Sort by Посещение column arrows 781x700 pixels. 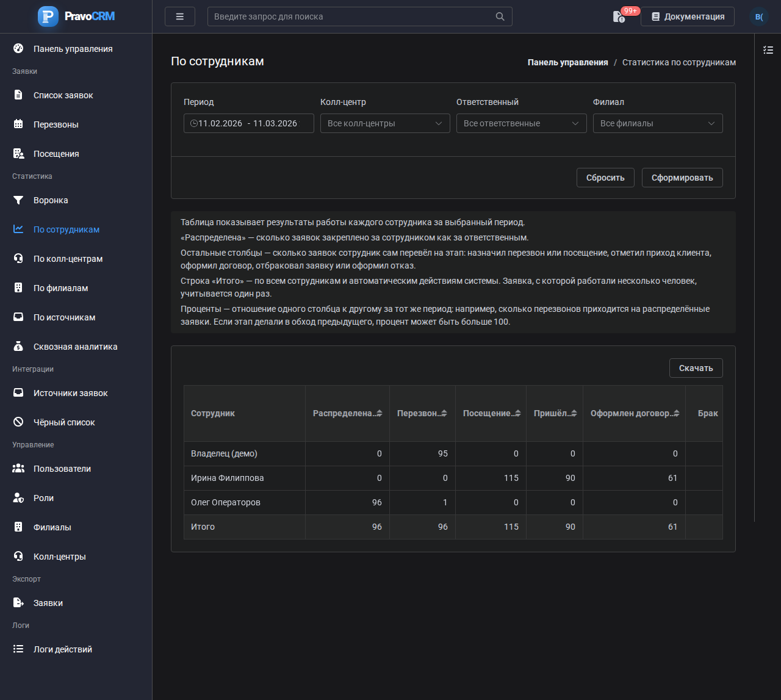(518, 413)
